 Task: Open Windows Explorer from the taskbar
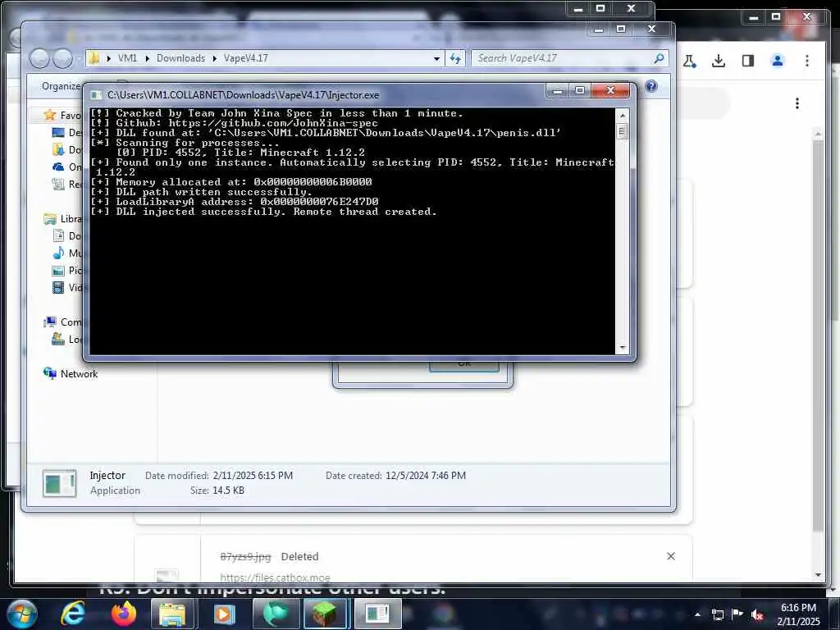(173, 614)
